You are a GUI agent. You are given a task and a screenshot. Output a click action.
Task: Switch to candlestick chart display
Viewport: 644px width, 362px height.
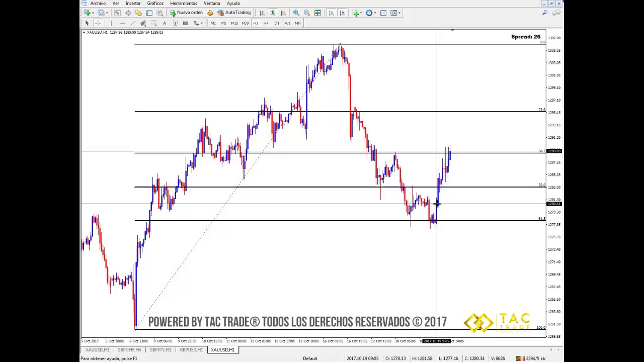tap(272, 13)
